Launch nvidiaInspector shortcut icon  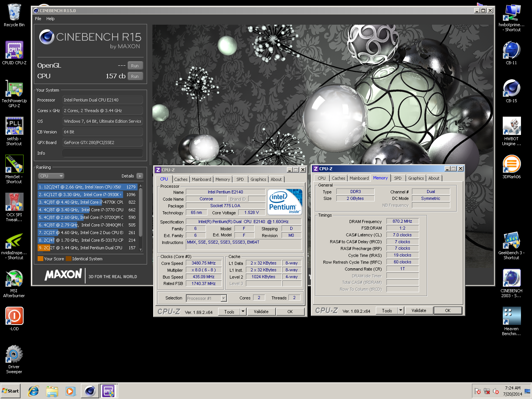(x=14, y=245)
